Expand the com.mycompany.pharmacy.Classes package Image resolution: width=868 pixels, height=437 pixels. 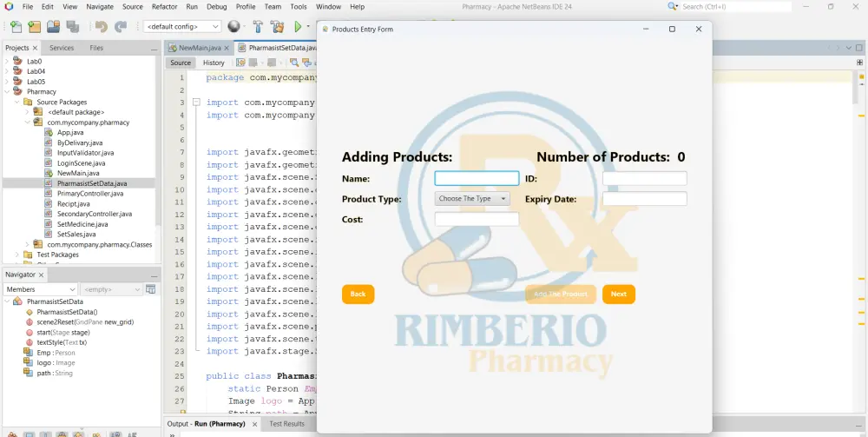[x=27, y=244]
